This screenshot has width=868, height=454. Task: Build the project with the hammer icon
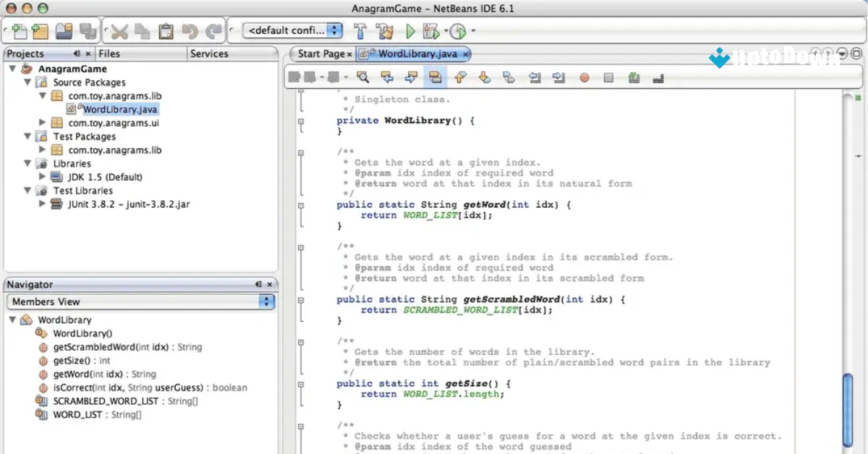coord(360,30)
